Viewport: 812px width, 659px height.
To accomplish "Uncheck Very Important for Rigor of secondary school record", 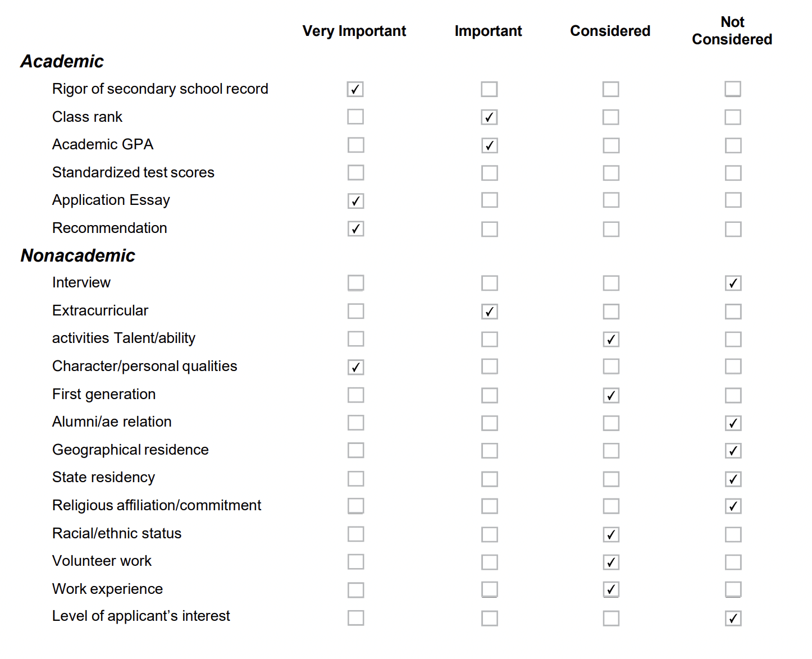I will (355, 89).
